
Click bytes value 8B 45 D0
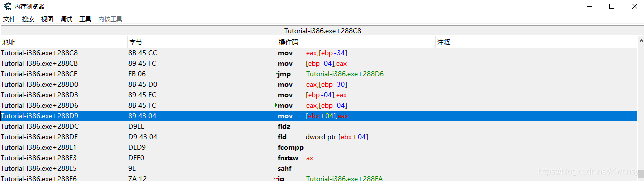pos(143,84)
